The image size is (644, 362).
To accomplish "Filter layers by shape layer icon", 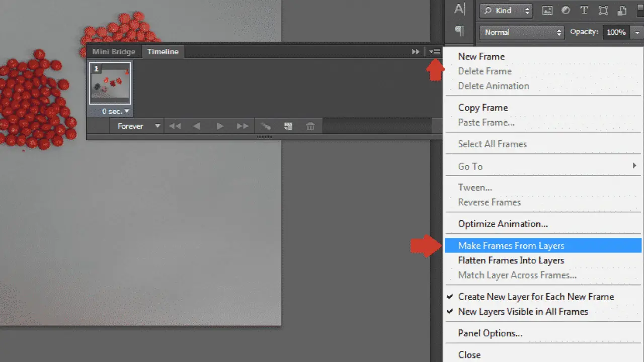I will coord(603,11).
